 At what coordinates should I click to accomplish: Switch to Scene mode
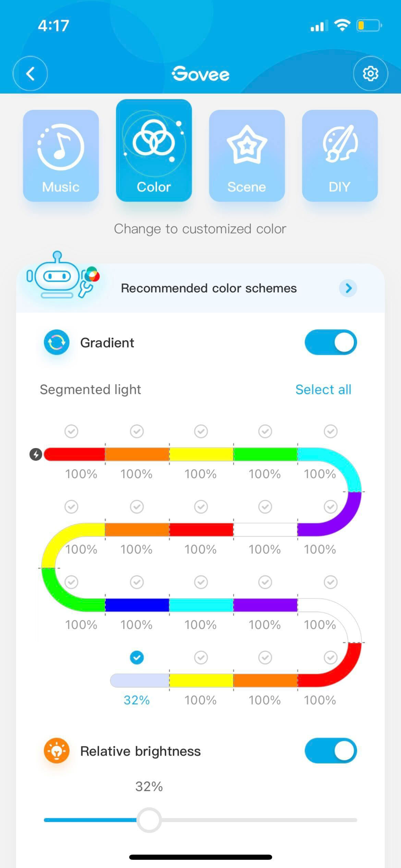tap(247, 156)
